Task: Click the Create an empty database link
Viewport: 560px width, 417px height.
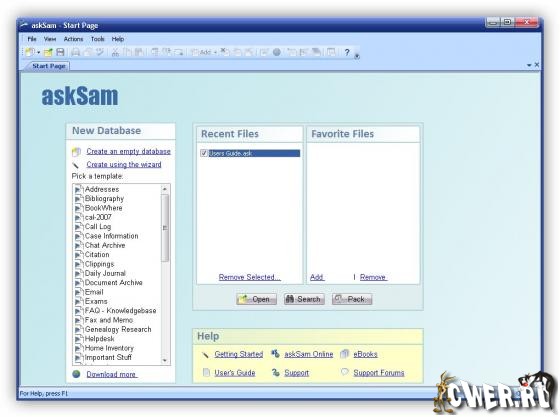Action: pos(128,151)
